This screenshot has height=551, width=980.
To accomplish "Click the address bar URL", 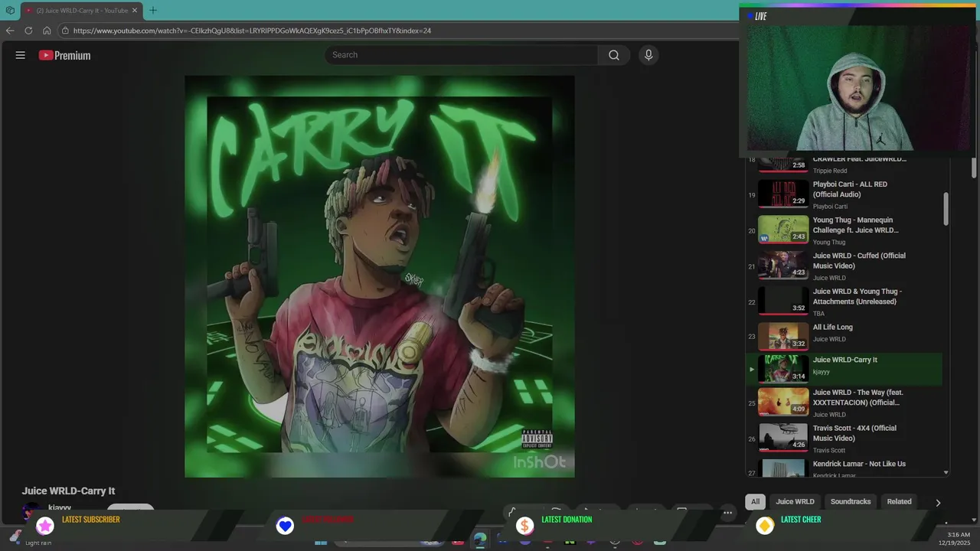I will (252, 31).
